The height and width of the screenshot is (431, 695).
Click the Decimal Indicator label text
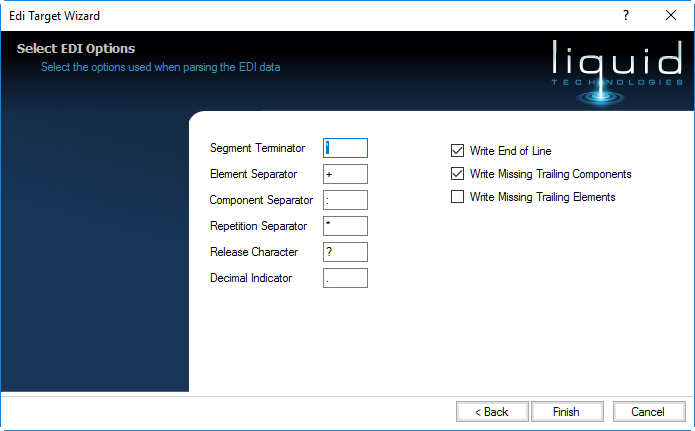click(x=251, y=278)
